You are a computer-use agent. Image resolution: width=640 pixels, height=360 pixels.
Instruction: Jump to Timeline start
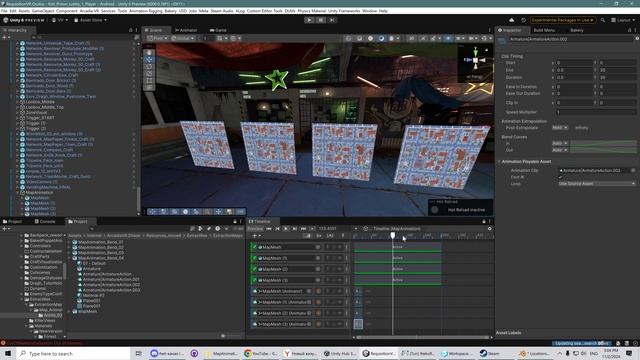pyautogui.click(x=269, y=229)
